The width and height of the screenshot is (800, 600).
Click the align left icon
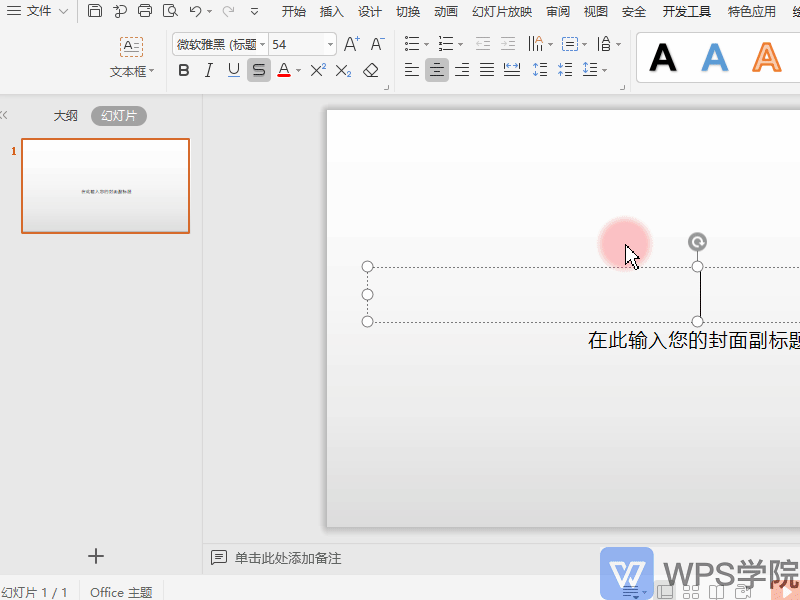coord(411,70)
